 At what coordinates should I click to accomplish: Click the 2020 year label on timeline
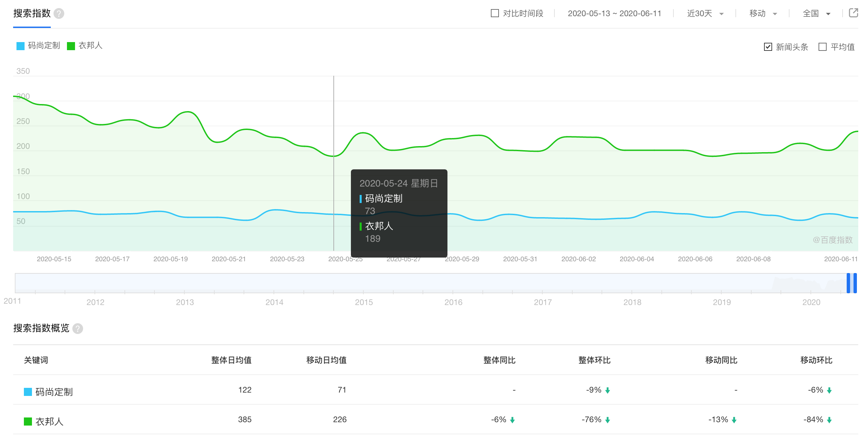(811, 302)
